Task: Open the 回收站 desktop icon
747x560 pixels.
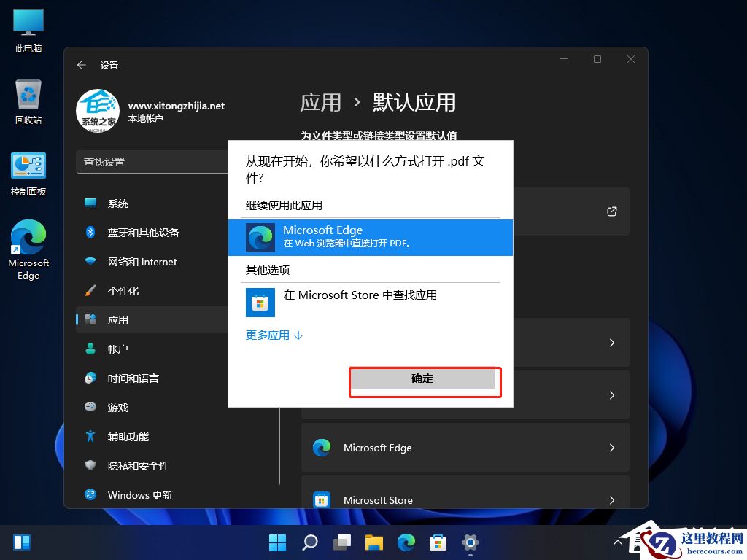Action: tap(27, 98)
